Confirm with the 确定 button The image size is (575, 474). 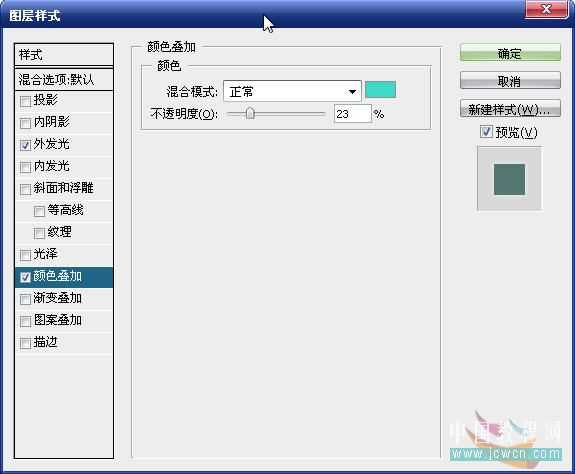[510, 54]
